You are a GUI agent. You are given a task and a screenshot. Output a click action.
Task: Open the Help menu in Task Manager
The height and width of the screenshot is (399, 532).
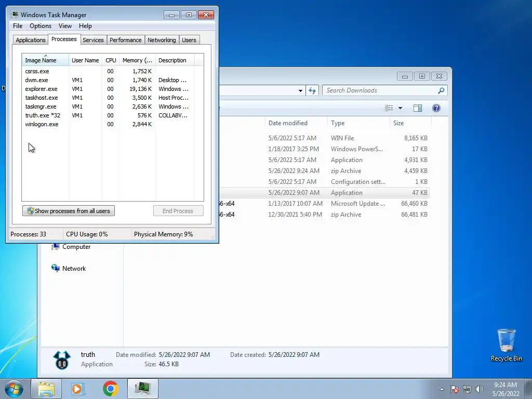pyautogui.click(x=85, y=26)
